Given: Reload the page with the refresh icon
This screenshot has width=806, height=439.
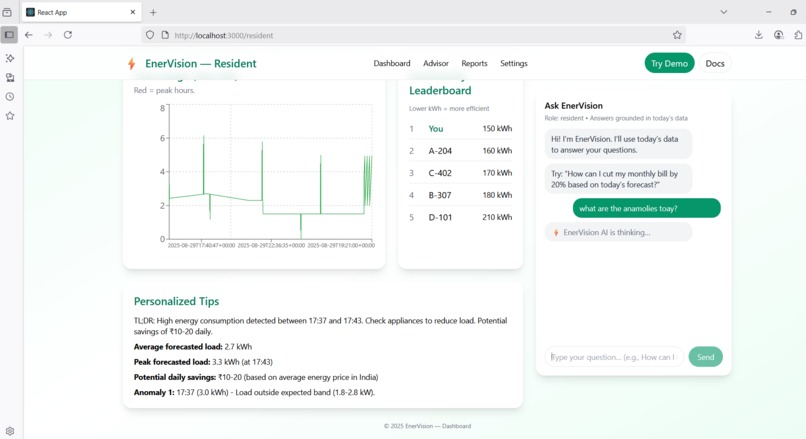Looking at the screenshot, I should point(68,35).
